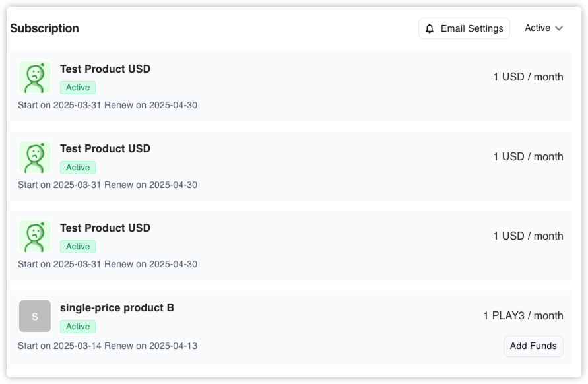Click first Test Product USD avatar icon
This screenshot has width=588, height=384.
[35, 78]
